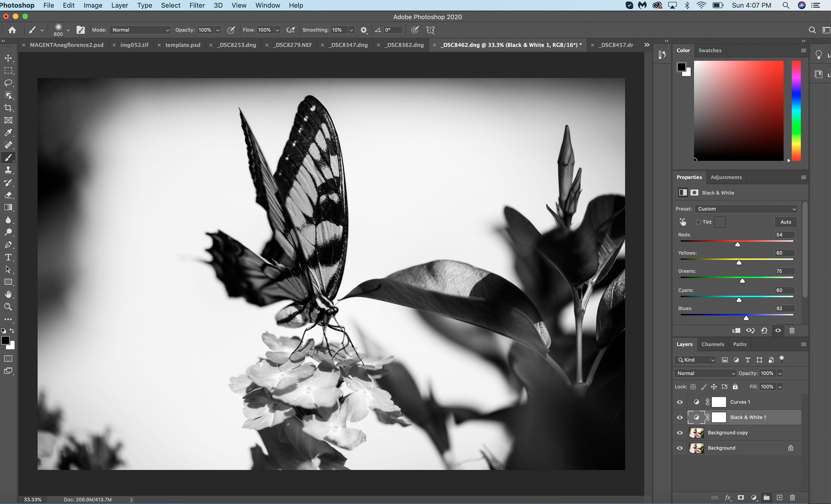831x504 pixels.
Task: Hide the Curves 1 layer
Action: pyautogui.click(x=680, y=402)
